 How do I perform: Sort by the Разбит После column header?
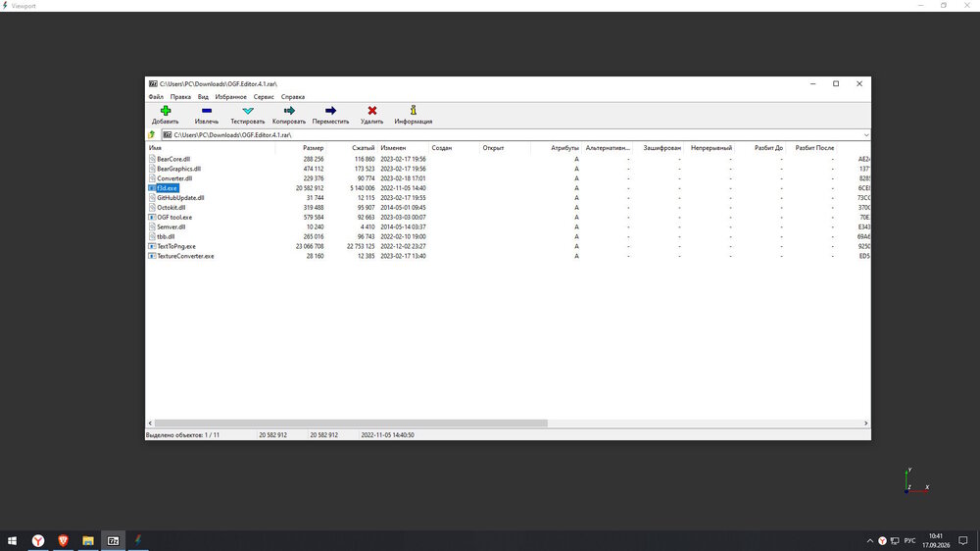coord(811,148)
